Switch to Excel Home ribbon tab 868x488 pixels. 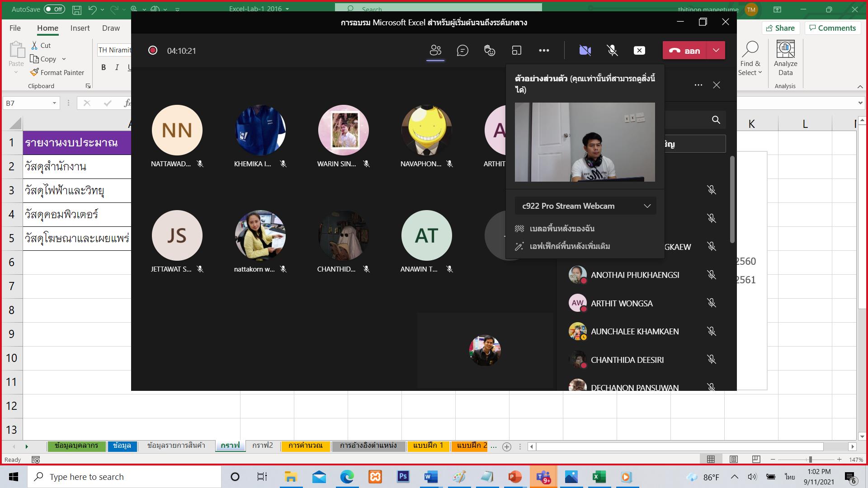pyautogui.click(x=47, y=28)
